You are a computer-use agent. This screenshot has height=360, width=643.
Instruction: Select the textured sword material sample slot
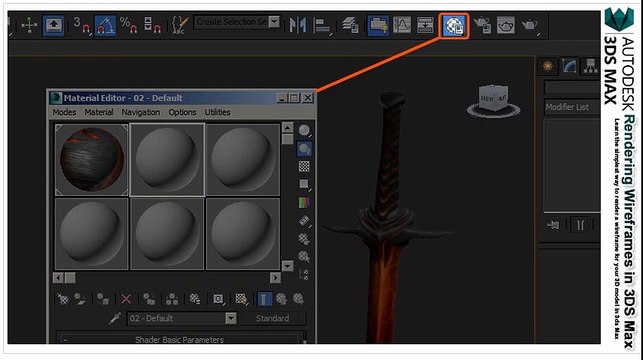click(91, 159)
